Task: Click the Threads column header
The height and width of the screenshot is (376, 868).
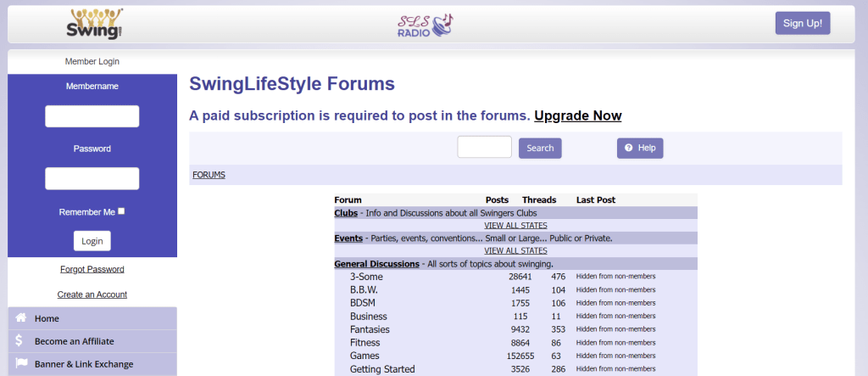Action: 539,200
